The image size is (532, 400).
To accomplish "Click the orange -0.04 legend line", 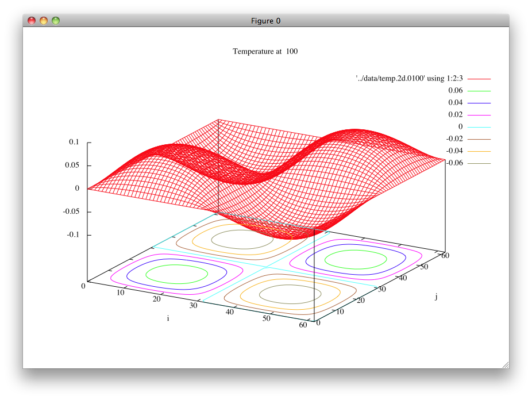I will click(479, 151).
